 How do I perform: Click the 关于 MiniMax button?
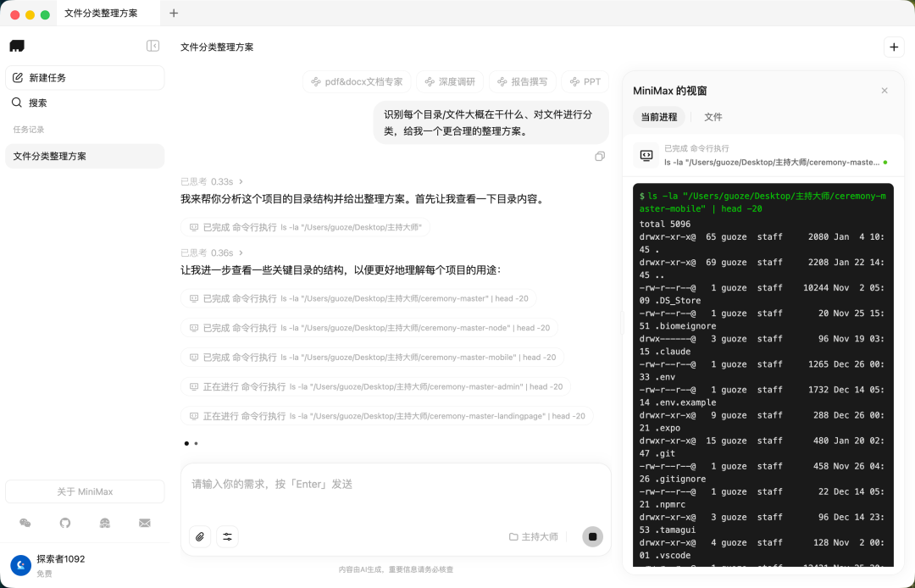tap(85, 491)
